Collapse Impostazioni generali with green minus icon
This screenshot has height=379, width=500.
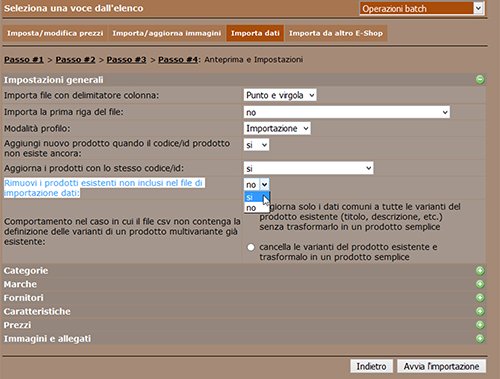pyautogui.click(x=480, y=80)
